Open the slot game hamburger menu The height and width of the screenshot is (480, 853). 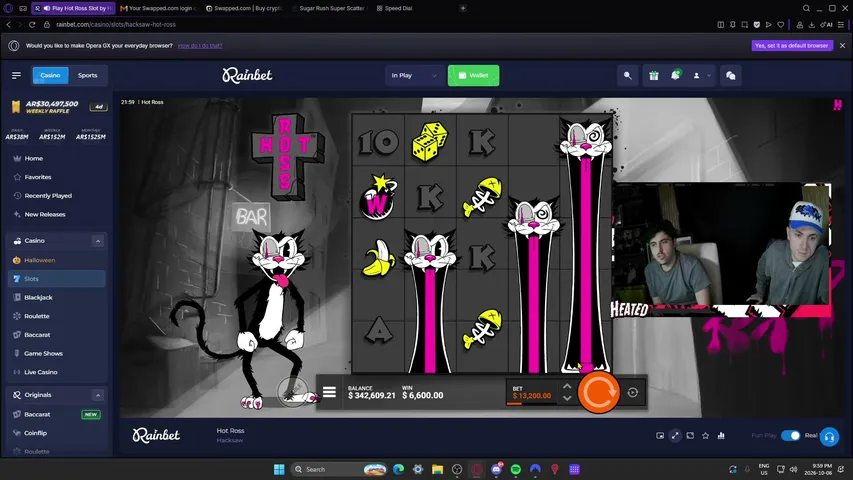click(x=329, y=392)
